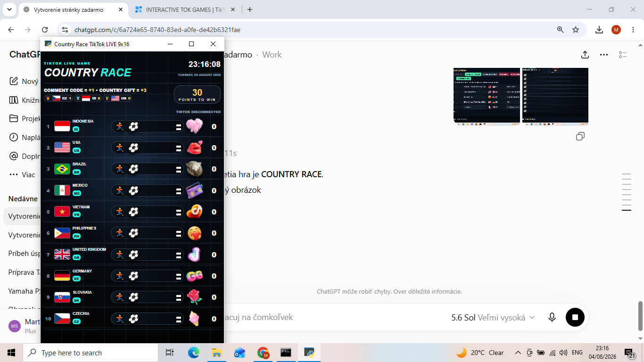Bookmark this page with the star icon

click(576, 30)
